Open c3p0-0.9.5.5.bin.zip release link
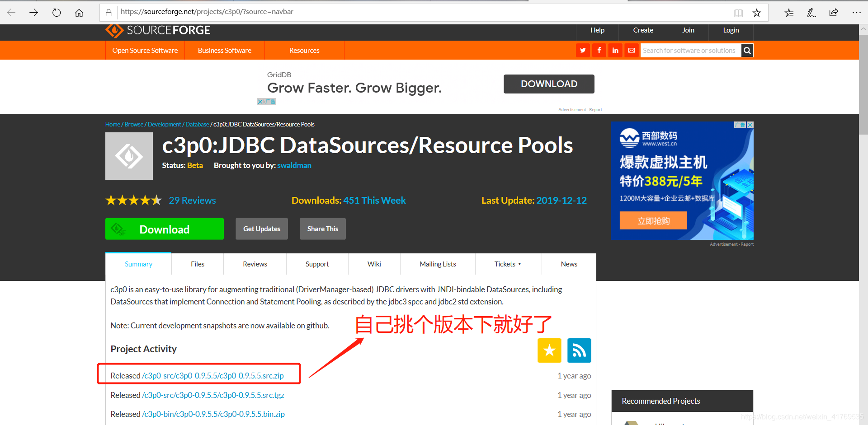The height and width of the screenshot is (425, 868). pyautogui.click(x=213, y=414)
